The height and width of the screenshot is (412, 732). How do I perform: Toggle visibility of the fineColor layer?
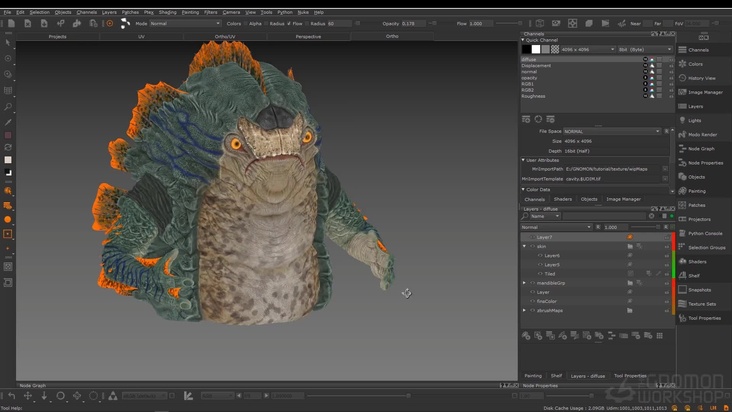[x=532, y=301]
